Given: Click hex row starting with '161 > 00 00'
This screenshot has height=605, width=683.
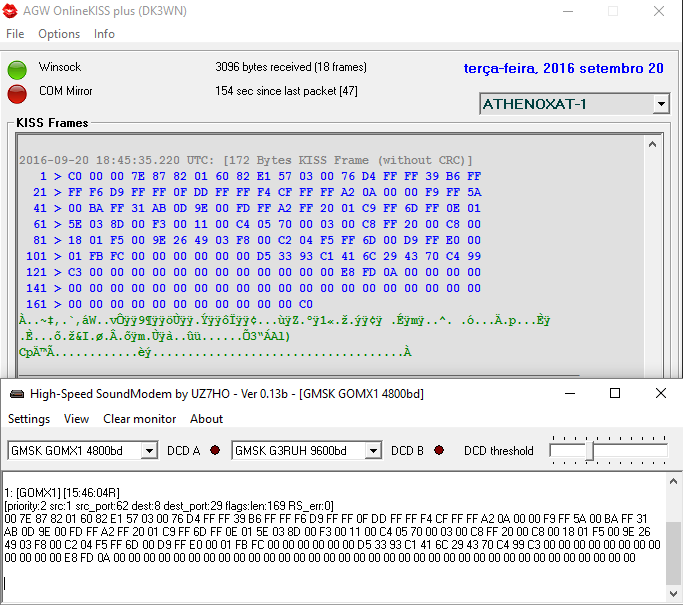Looking at the screenshot, I should [169, 304].
